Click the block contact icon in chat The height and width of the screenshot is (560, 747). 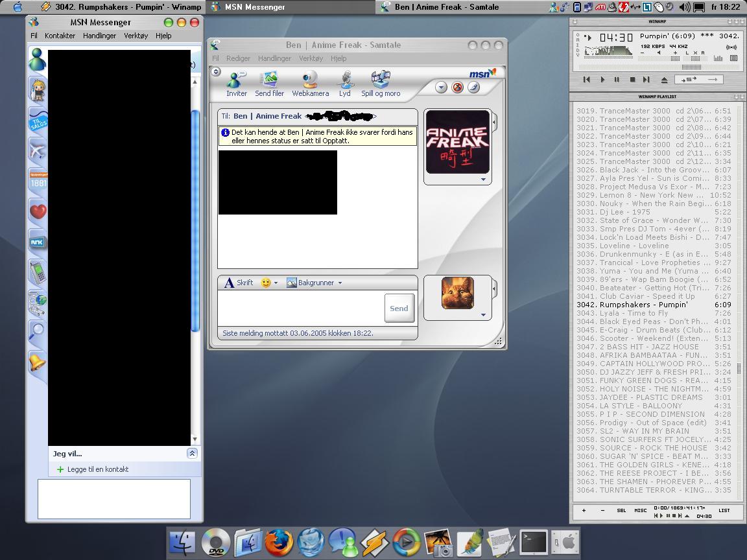tap(457, 87)
